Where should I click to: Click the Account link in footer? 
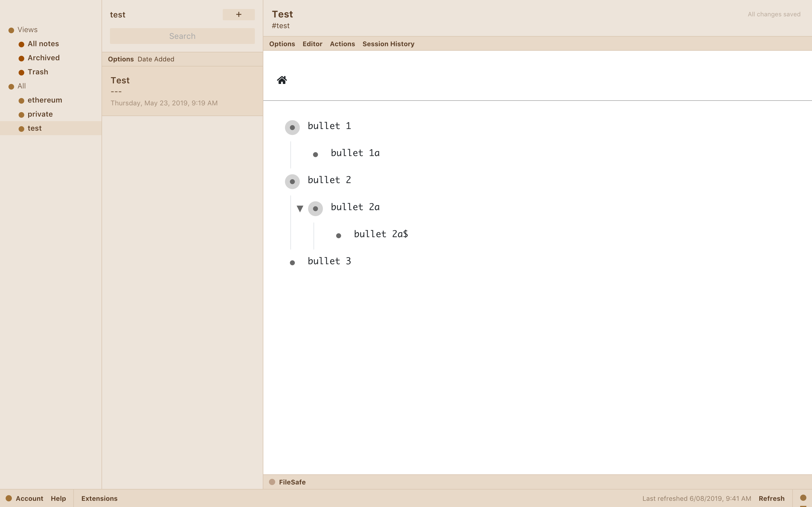pos(29,498)
